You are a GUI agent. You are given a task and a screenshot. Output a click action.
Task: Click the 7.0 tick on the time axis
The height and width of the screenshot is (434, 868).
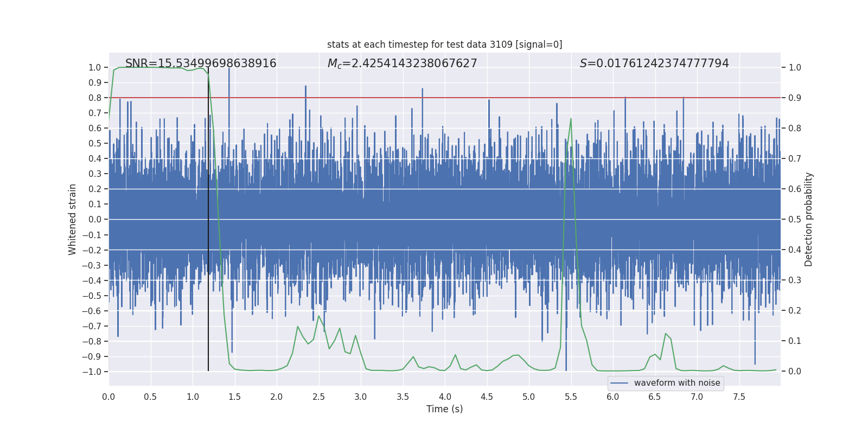tap(697, 397)
